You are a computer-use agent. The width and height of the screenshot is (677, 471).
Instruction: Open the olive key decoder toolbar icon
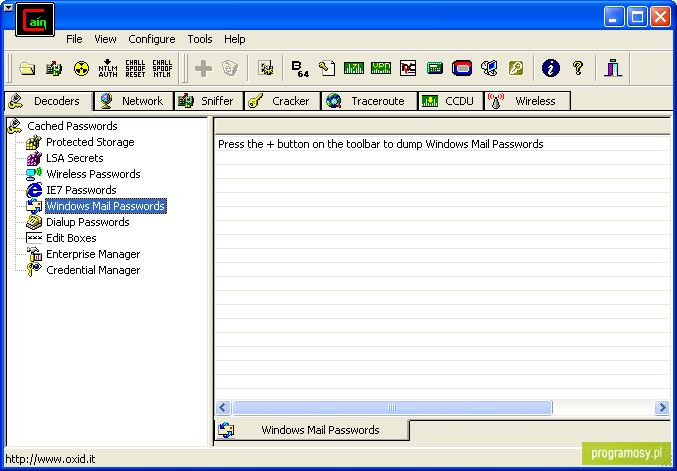[516, 68]
